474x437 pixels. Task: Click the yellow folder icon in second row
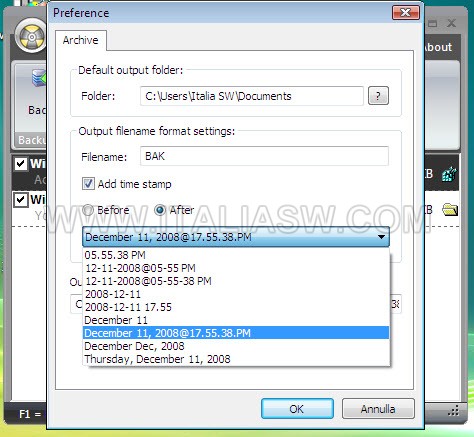click(x=450, y=210)
